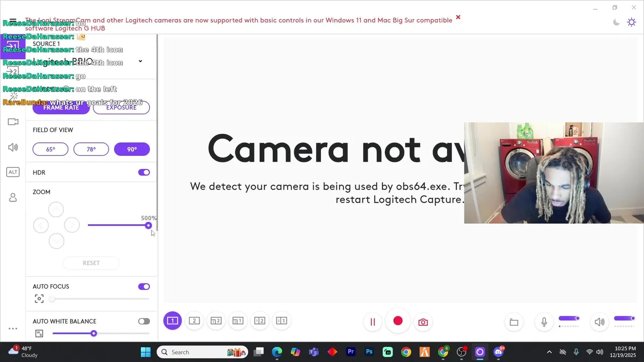The image size is (644, 362).
Task: Click the Windows taskbar Search box
Action: coord(202,352)
